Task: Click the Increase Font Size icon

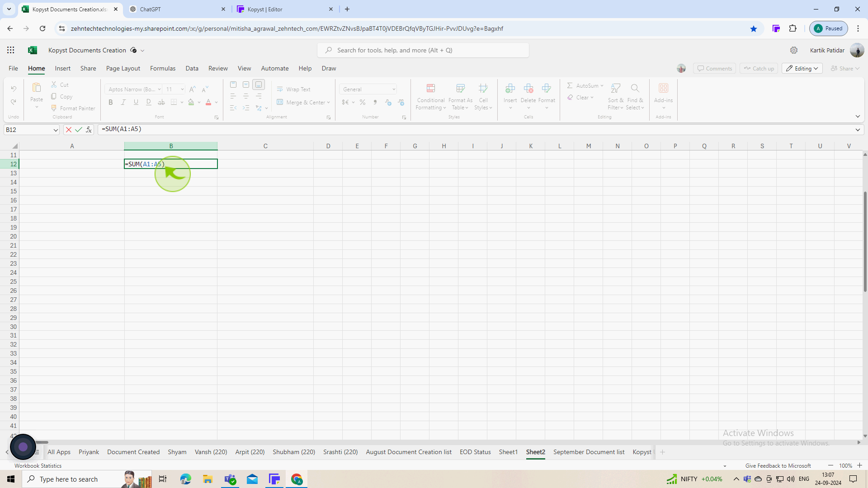Action: tap(193, 89)
